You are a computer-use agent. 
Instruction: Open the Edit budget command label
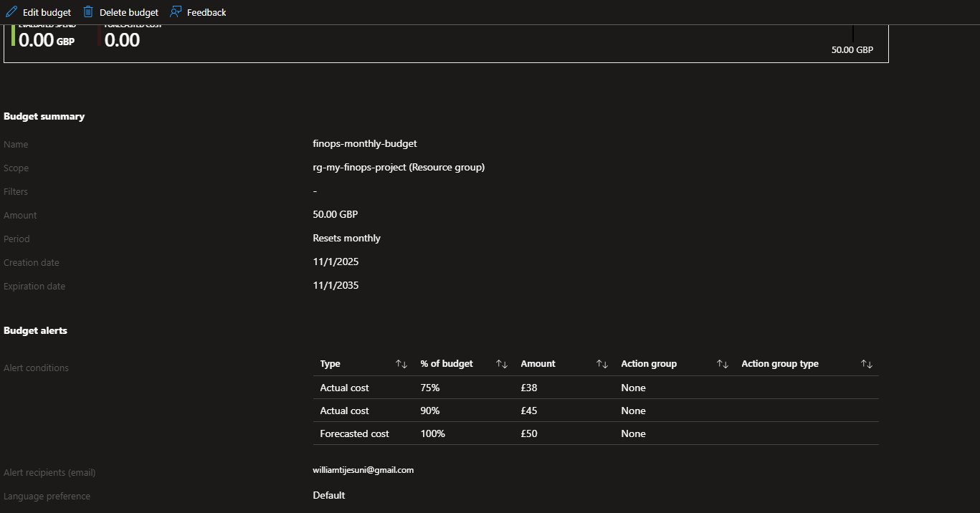[x=47, y=12]
